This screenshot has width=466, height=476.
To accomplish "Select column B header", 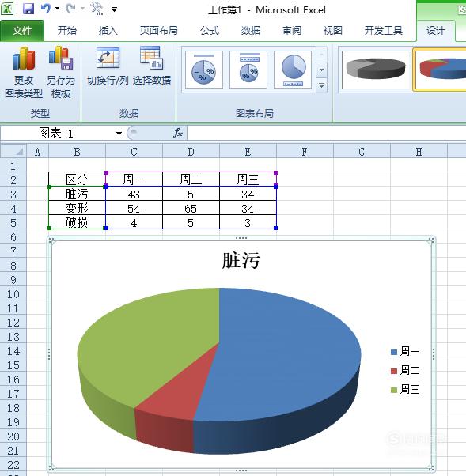I will pos(78,152).
